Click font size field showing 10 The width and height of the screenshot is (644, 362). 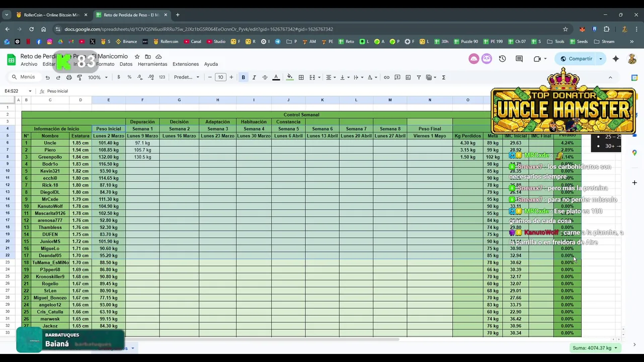click(220, 77)
